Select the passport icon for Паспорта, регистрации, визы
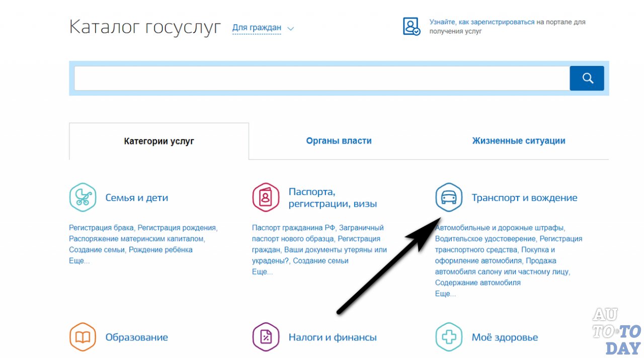Image resolution: width=644 pixels, height=358 pixels. point(266,197)
